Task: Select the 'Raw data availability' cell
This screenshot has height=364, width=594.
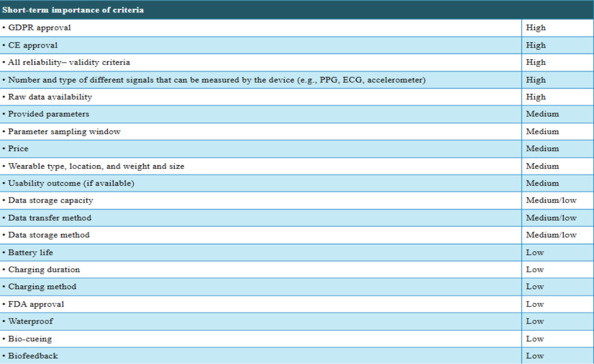Action: click(x=50, y=97)
